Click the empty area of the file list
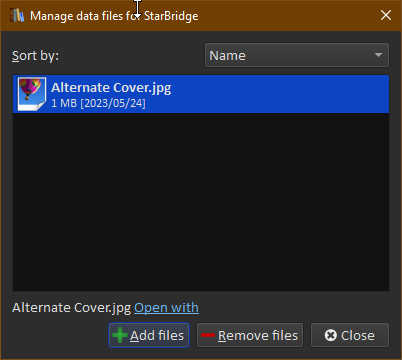The width and height of the screenshot is (402, 360). (x=201, y=202)
